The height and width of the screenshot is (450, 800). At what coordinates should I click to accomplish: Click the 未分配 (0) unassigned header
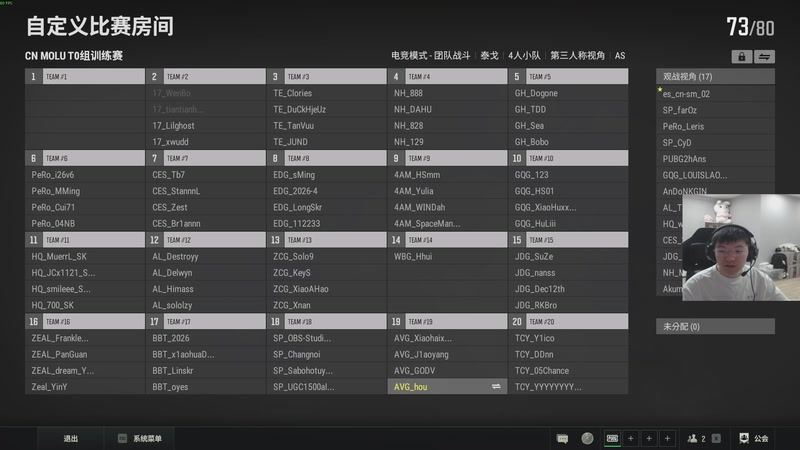[715, 327]
